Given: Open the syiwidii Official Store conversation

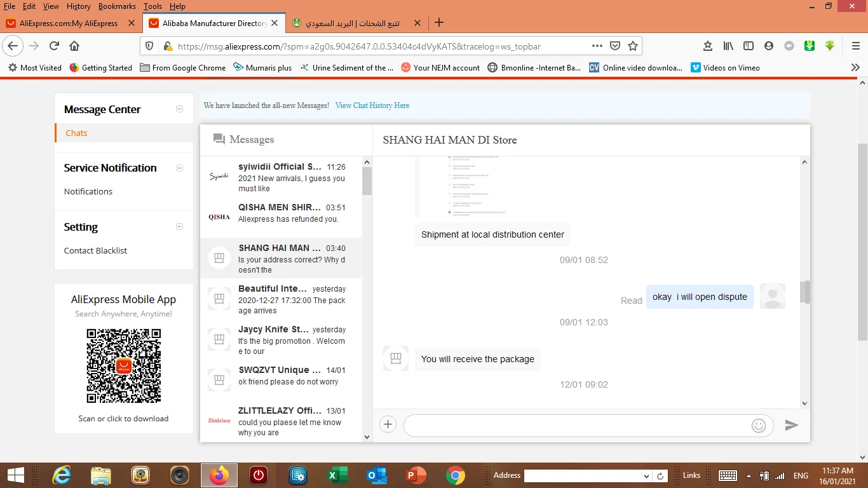Looking at the screenshot, I should point(281,177).
